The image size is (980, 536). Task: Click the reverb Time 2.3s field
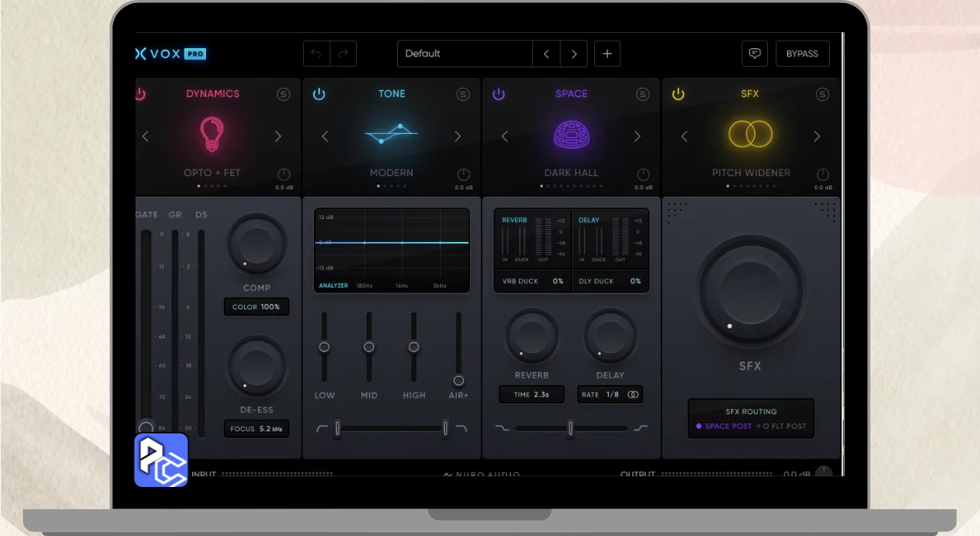click(531, 394)
